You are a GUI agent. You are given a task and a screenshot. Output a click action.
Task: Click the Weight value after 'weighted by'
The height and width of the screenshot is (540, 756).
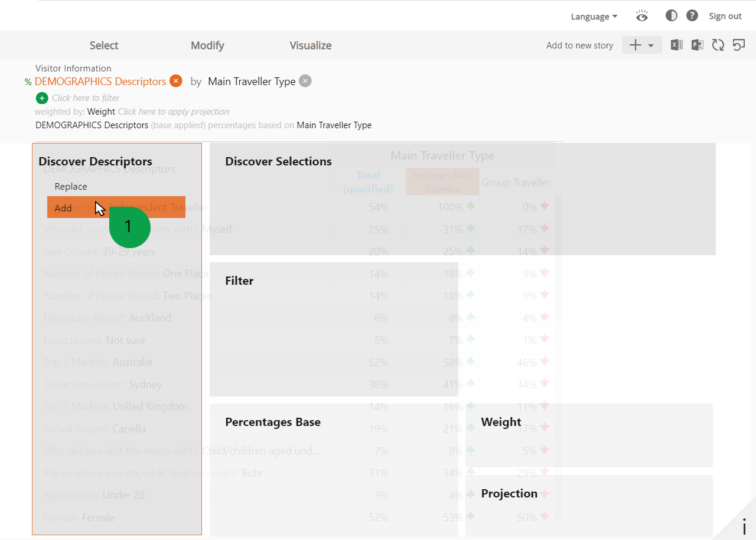(101, 112)
